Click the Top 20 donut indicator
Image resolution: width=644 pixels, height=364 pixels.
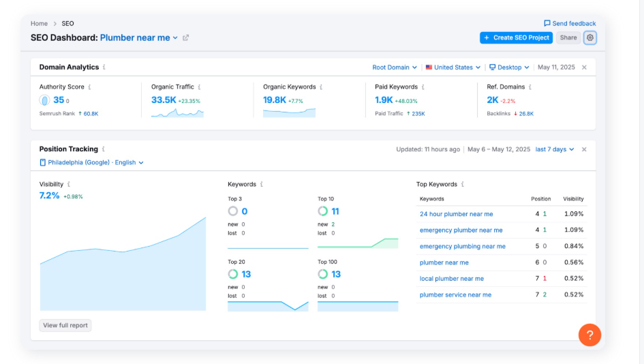[233, 274]
